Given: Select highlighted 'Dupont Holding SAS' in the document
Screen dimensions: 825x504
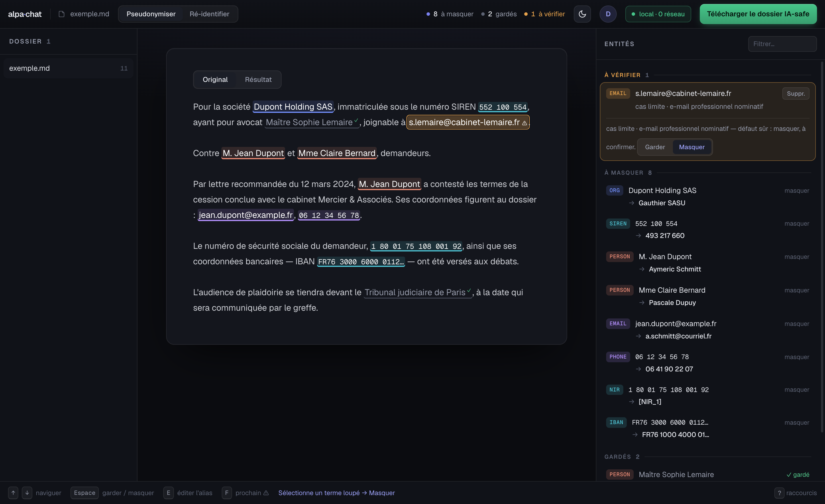Looking at the screenshot, I should pyautogui.click(x=293, y=107).
